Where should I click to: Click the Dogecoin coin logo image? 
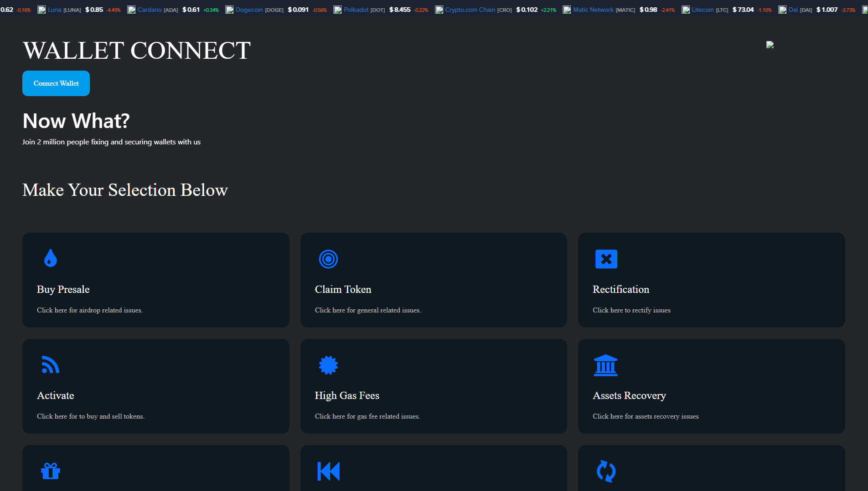click(229, 10)
